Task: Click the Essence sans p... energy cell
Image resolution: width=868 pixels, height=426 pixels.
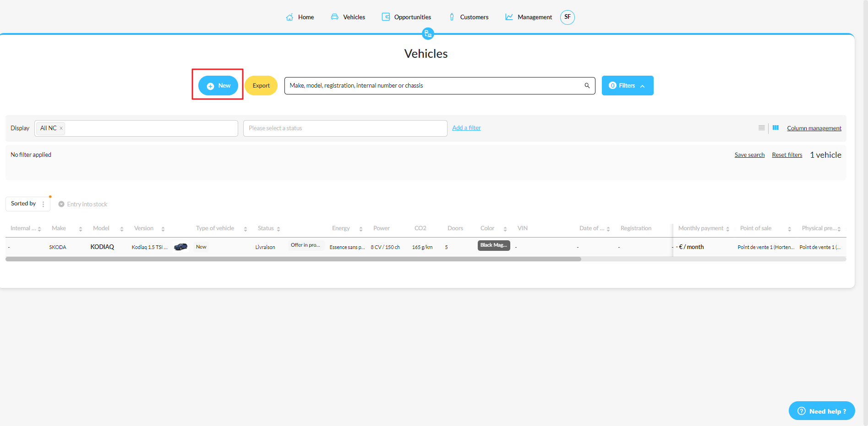Action: click(347, 247)
